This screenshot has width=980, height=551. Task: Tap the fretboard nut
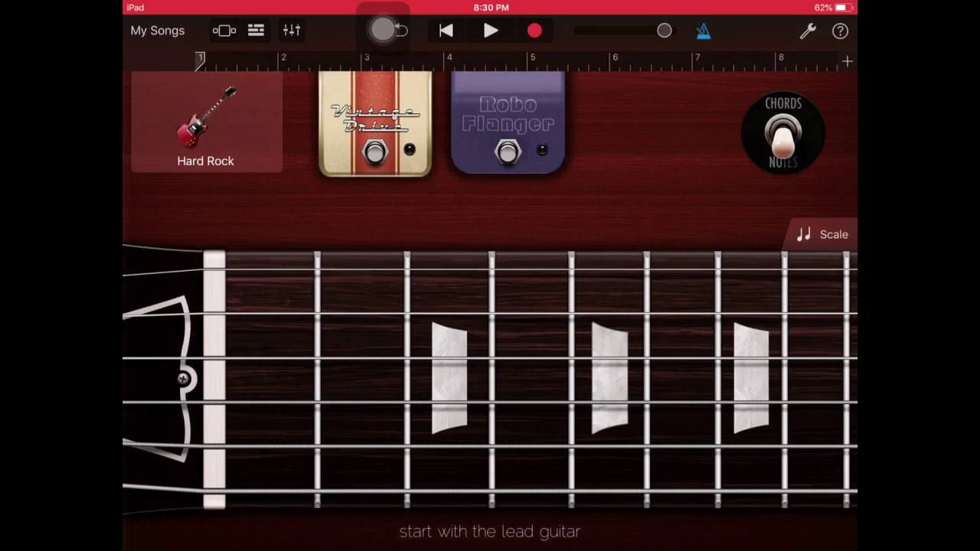(x=214, y=380)
